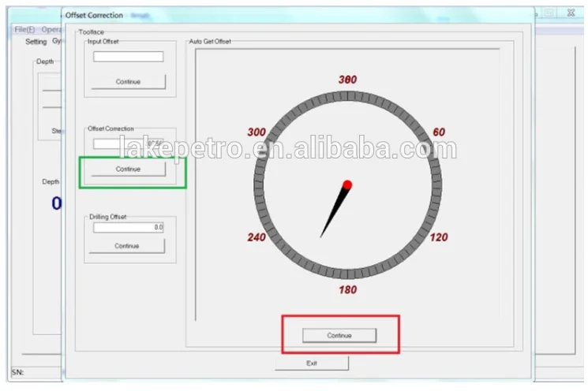Click the Drilling Offset field showing 0.0
Image resolution: width=588 pixels, height=391 pixels.
coord(128,227)
